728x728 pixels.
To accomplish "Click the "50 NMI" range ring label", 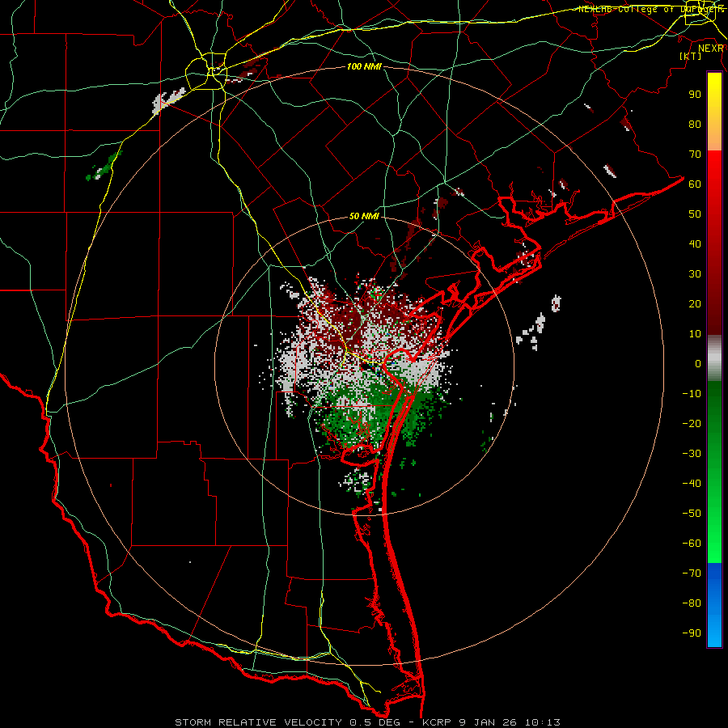I will [364, 216].
